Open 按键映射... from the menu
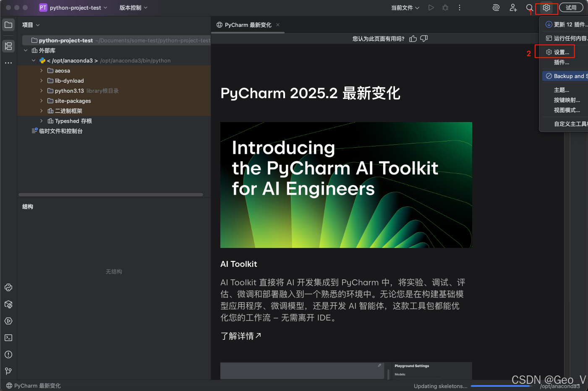Image resolution: width=588 pixels, height=391 pixels. [x=565, y=100]
